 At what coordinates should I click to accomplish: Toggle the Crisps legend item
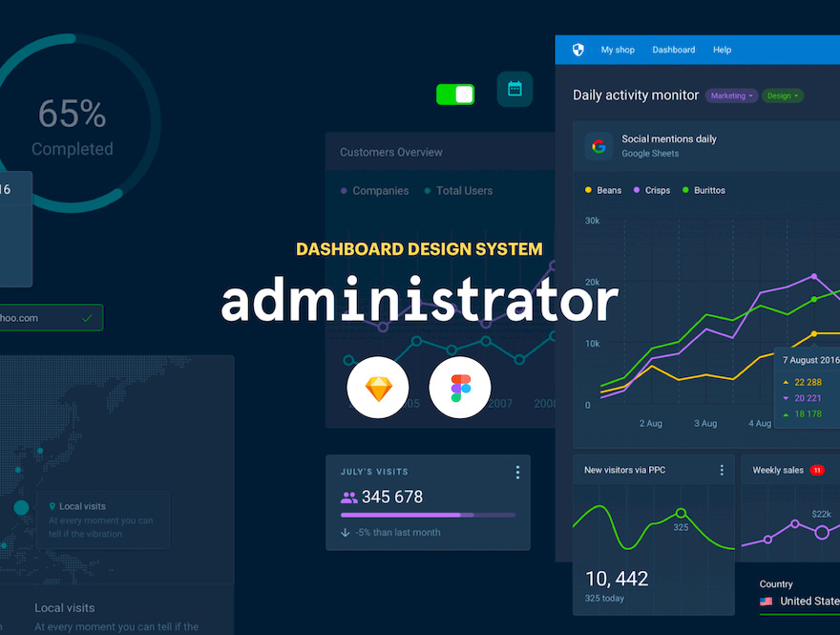click(652, 190)
